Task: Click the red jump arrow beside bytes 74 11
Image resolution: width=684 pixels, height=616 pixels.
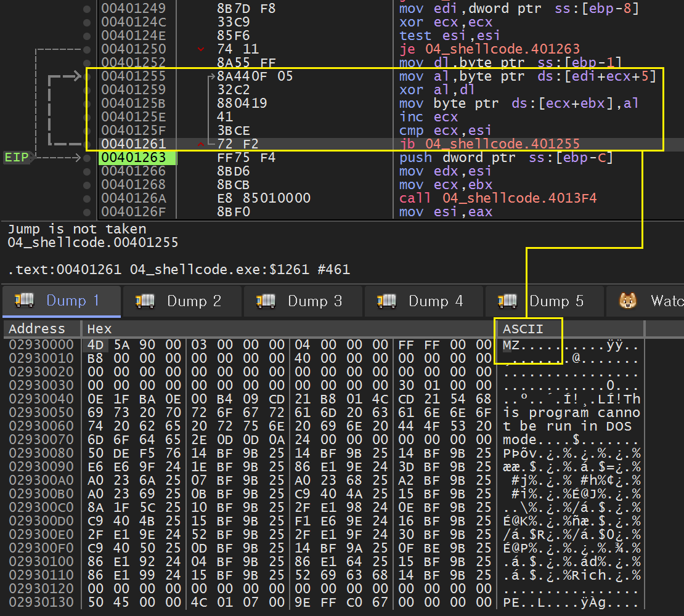Action: [201, 49]
